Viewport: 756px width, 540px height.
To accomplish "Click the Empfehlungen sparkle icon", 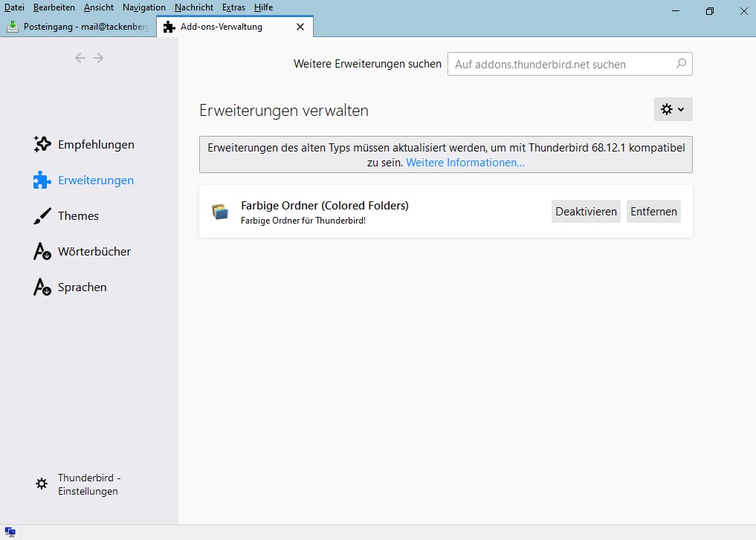I will [42, 144].
